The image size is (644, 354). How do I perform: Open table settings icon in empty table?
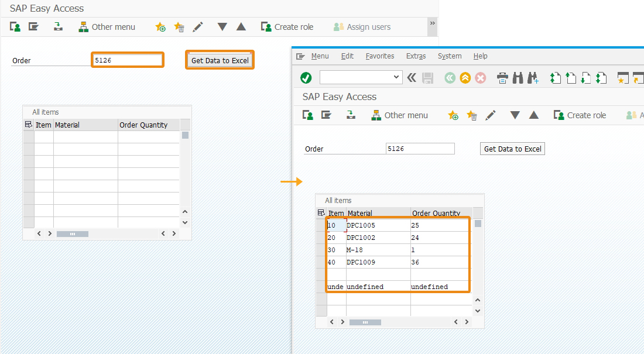coord(28,125)
